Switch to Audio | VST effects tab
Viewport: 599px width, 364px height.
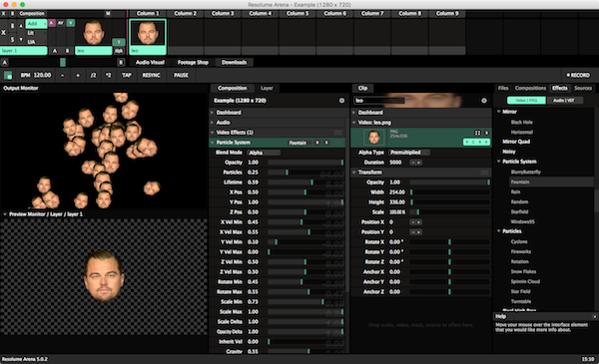564,101
